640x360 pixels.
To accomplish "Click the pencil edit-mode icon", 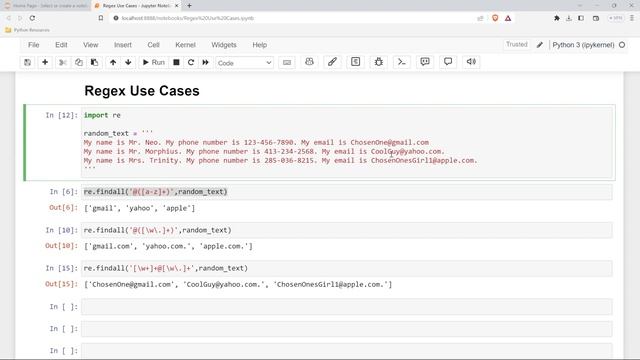I will [x=540, y=45].
